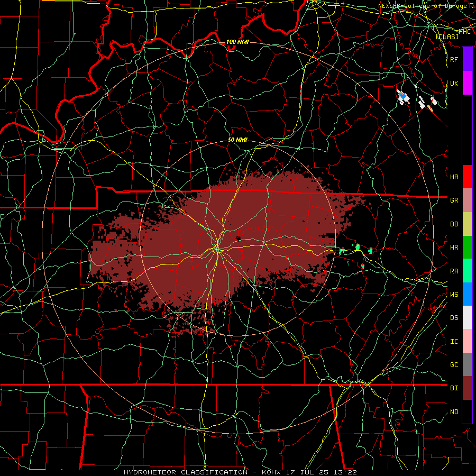Click the IC pink legend swatch

tap(467, 341)
